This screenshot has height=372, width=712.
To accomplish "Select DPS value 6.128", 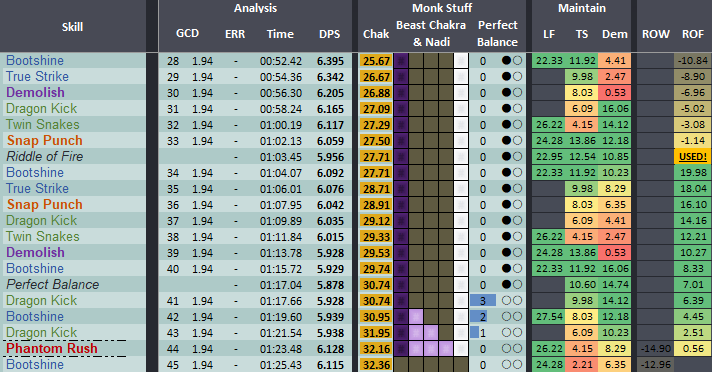I will point(330,349).
